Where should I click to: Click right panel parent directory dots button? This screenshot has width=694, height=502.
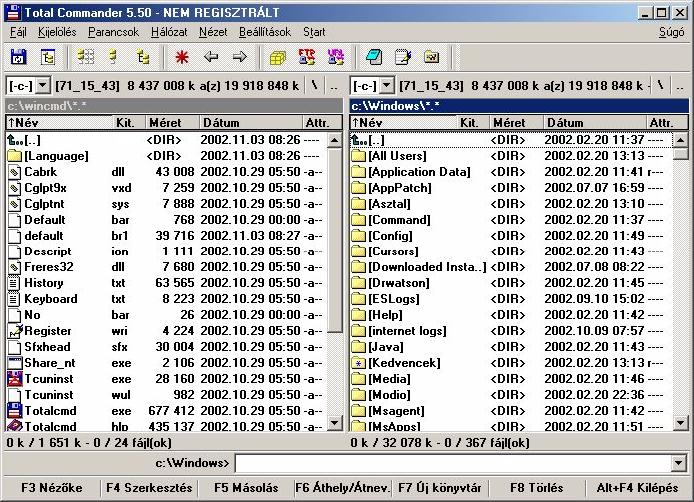click(680, 86)
